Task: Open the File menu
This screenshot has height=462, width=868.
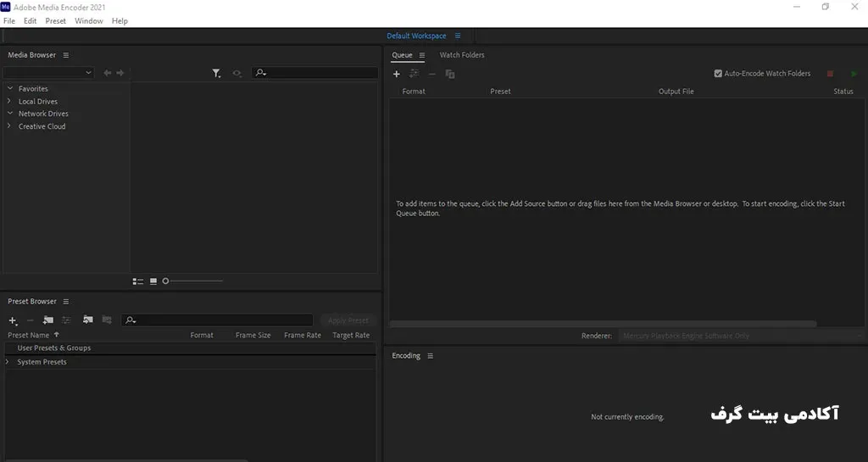Action: (9, 20)
